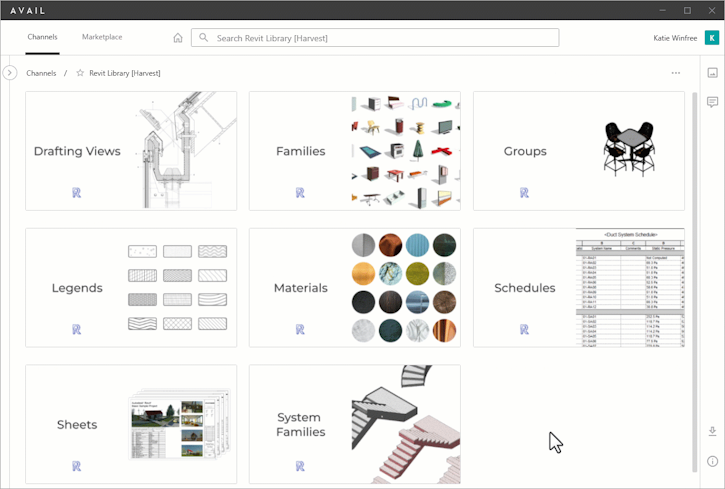725x489 pixels.
Task: Click the System Families label
Action: [x=301, y=424]
